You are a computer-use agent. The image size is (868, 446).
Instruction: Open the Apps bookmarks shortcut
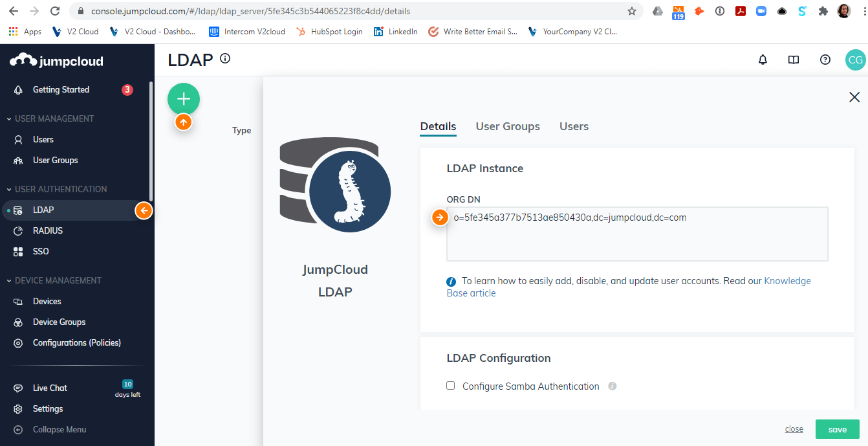point(25,31)
